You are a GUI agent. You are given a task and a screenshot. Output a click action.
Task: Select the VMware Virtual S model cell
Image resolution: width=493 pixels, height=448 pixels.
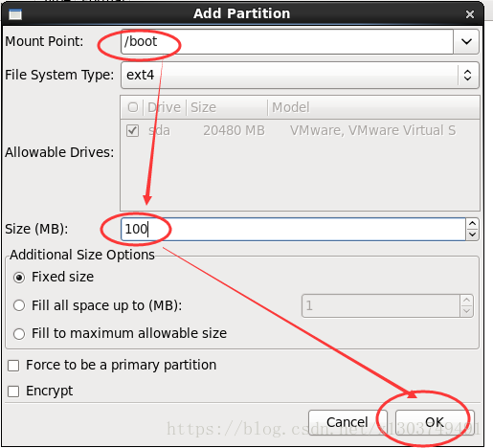pyautogui.click(x=372, y=130)
